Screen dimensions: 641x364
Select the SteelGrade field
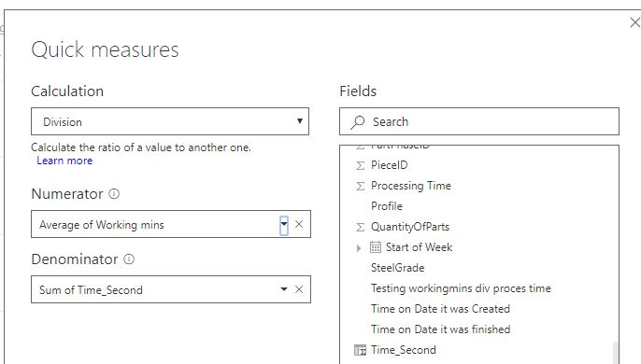(398, 268)
